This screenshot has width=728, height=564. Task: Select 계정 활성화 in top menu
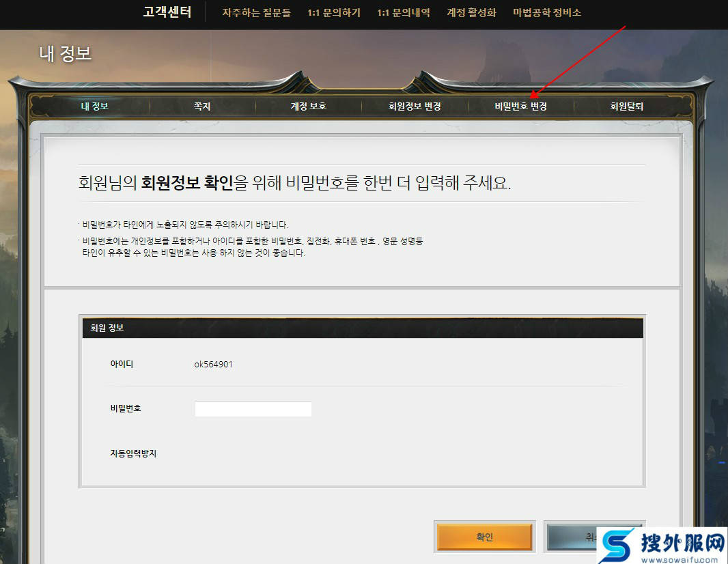pos(471,13)
